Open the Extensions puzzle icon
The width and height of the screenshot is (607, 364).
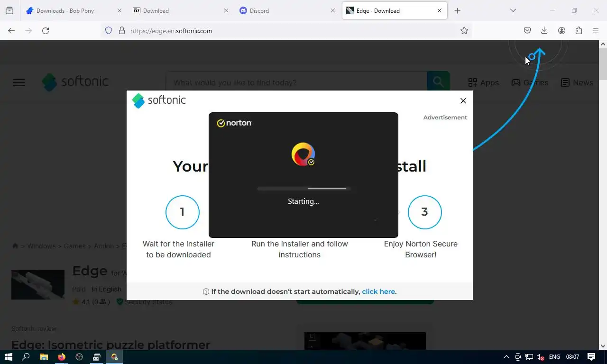pyautogui.click(x=579, y=30)
